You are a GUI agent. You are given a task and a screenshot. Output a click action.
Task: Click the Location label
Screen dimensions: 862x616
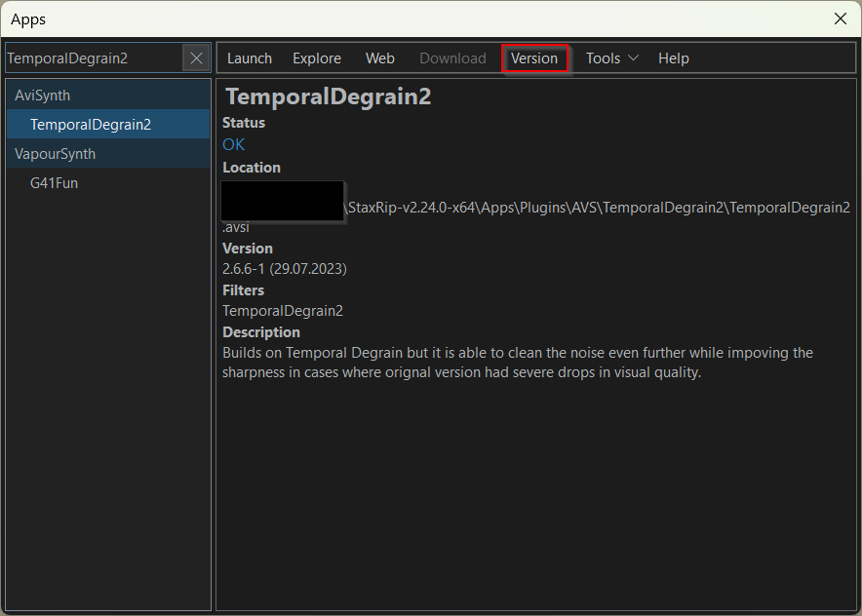(x=252, y=168)
